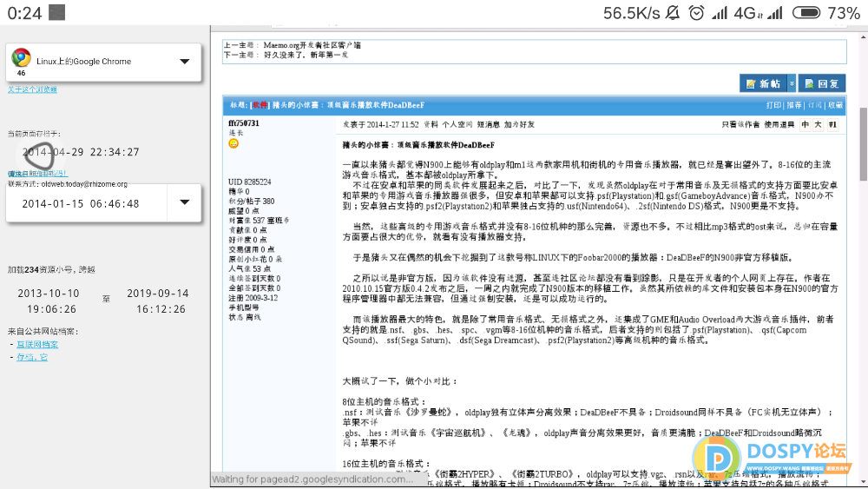
Task: Open the 存档.它 archive link
Action: (32, 357)
